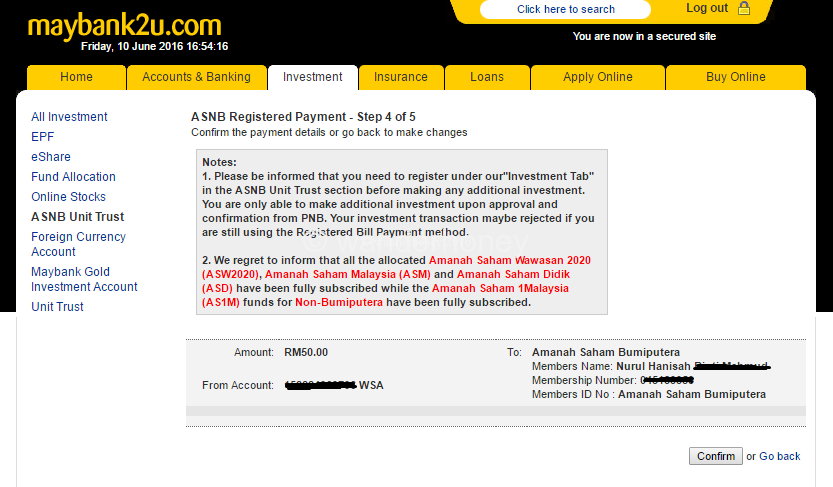The height and width of the screenshot is (487, 833).
Task: Click the Log out link
Action: point(707,8)
